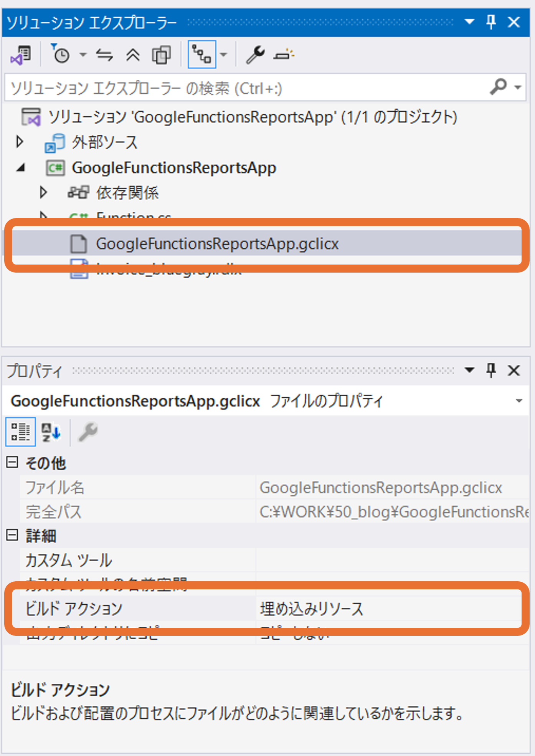
Task: Open Solution Explorer properties wrench icon
Action: point(255,55)
